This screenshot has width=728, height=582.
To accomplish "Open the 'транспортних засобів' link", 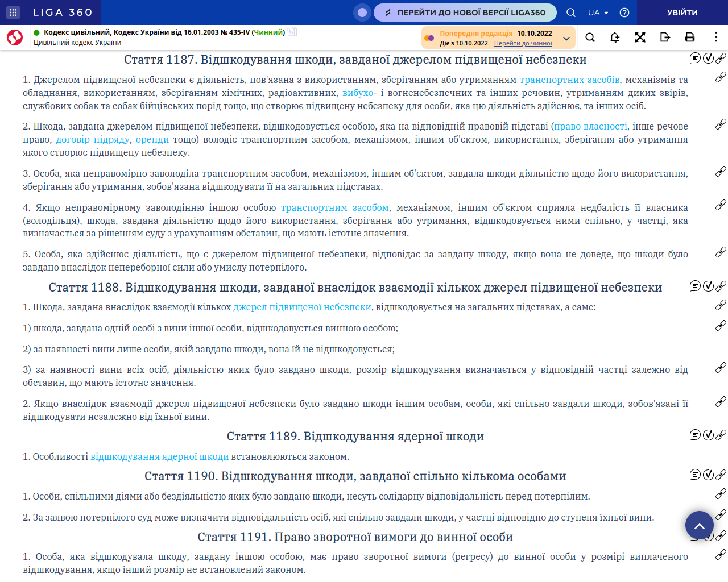I will [569, 80].
